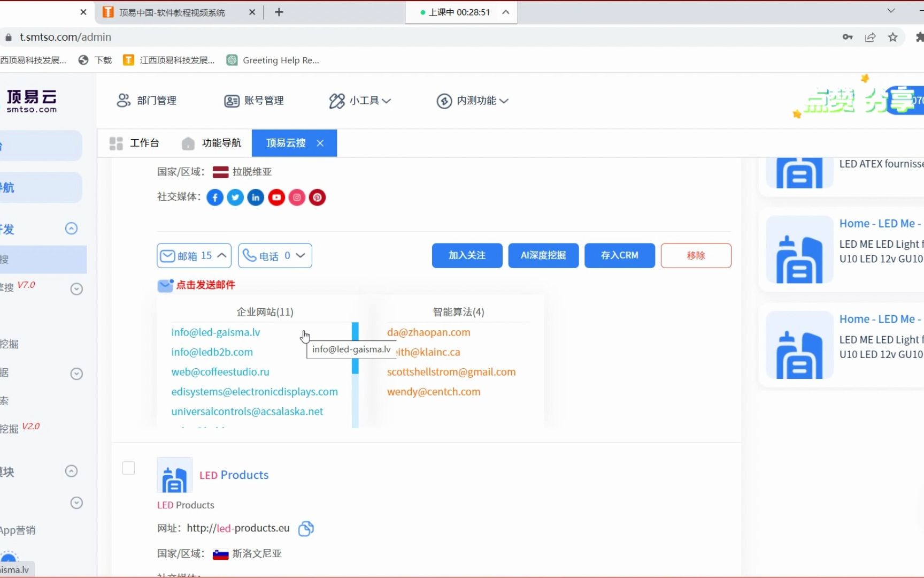Copy the led-products.eu URL icon

tap(306, 528)
